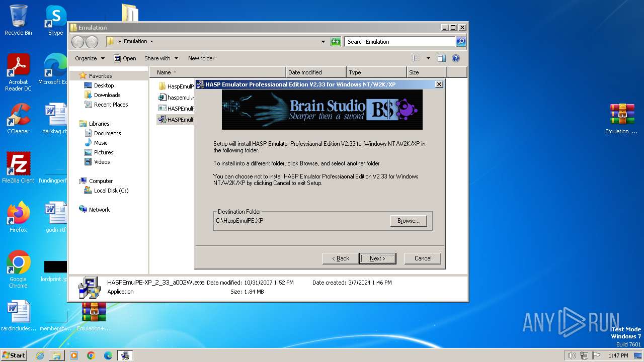Screen dimensions: 644x362
Task: Open cardincludes document on desktop
Action: [18, 316]
